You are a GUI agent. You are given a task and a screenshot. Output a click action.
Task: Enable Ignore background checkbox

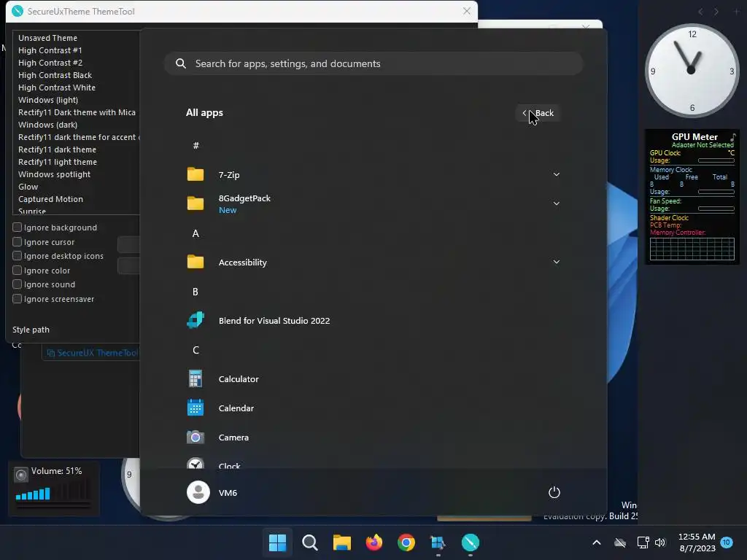pyautogui.click(x=18, y=227)
